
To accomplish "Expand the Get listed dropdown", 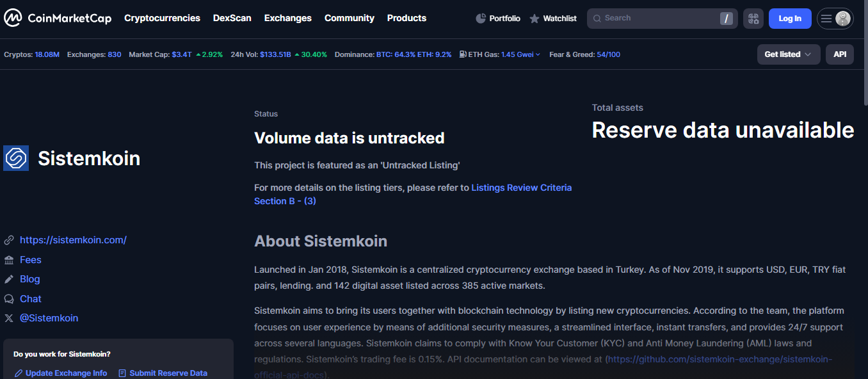I will click(x=789, y=54).
